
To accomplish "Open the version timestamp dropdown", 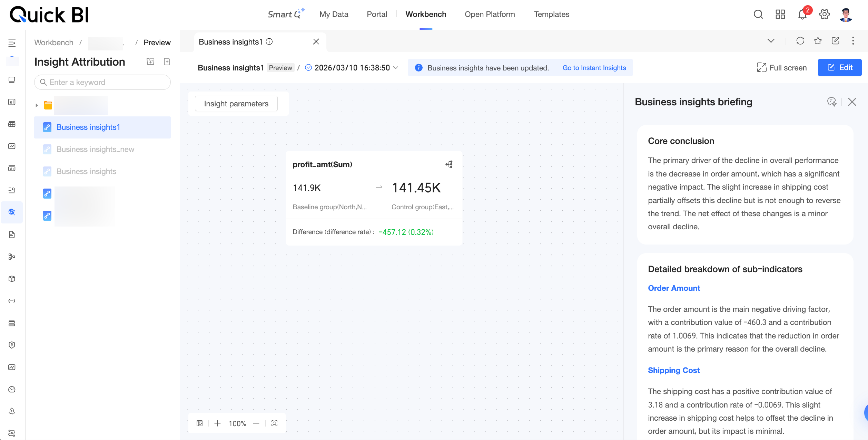I will (396, 68).
